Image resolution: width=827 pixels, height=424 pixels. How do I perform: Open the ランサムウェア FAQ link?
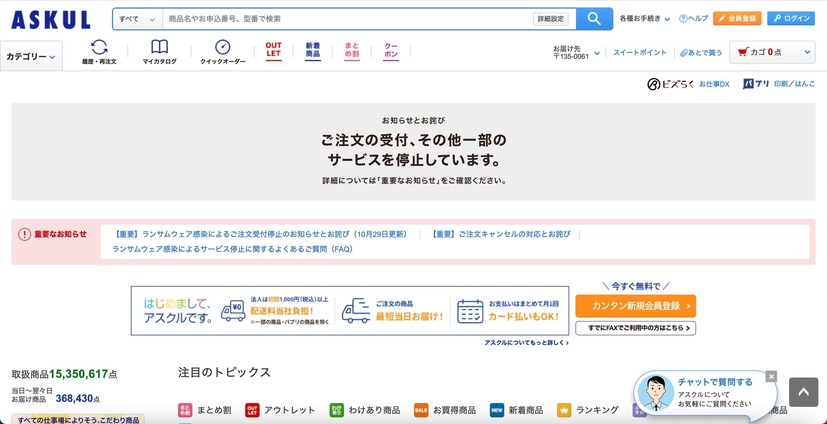click(x=233, y=249)
